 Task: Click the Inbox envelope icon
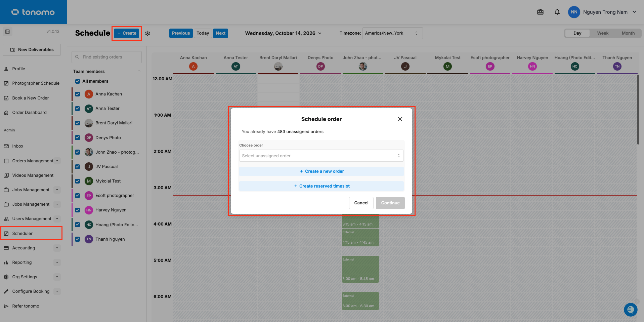point(6,146)
